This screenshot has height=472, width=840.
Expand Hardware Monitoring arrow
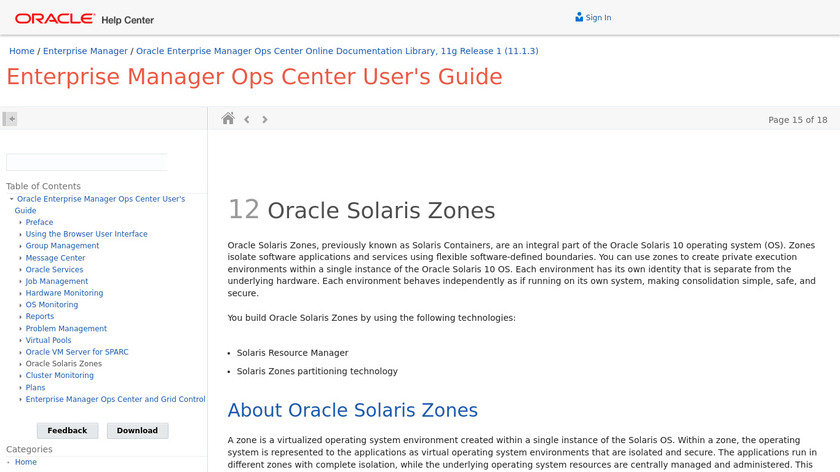pyautogui.click(x=20, y=293)
